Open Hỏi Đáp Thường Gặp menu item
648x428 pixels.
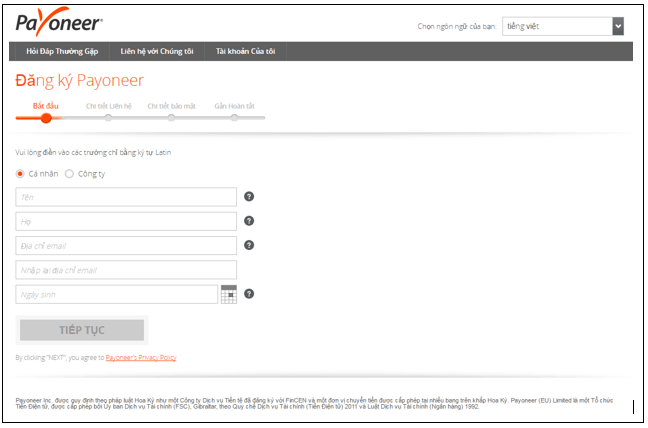[62, 51]
